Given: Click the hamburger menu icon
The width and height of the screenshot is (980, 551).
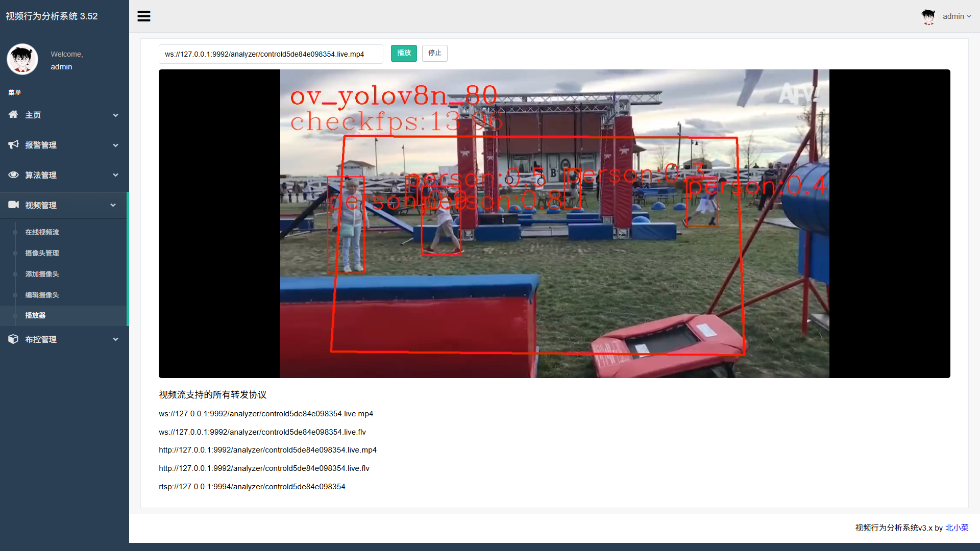Looking at the screenshot, I should (144, 16).
